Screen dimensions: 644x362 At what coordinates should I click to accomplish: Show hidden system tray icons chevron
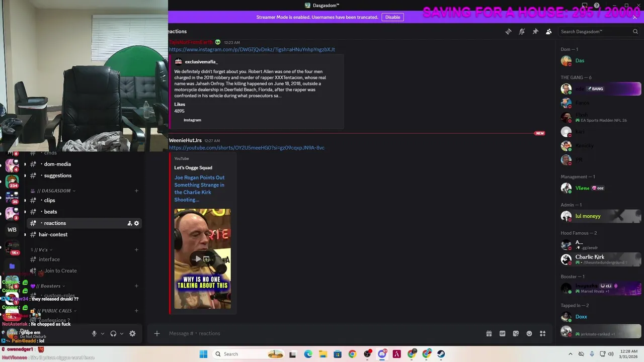pyautogui.click(x=570, y=354)
